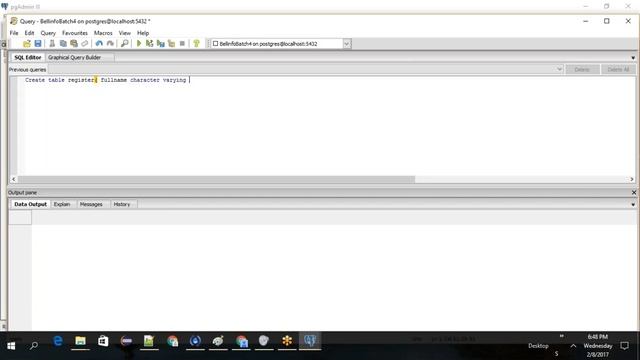Open the editor tab list arrow
640x360 pixels.
(633, 58)
